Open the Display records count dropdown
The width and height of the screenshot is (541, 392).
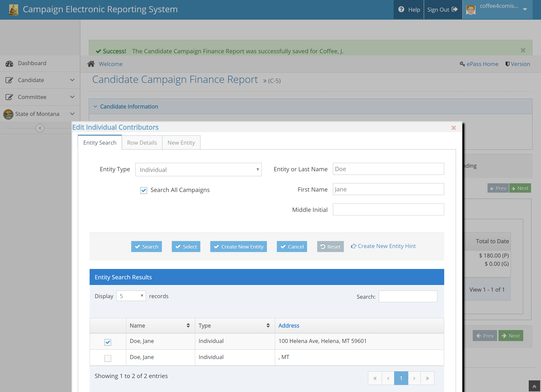(x=131, y=296)
